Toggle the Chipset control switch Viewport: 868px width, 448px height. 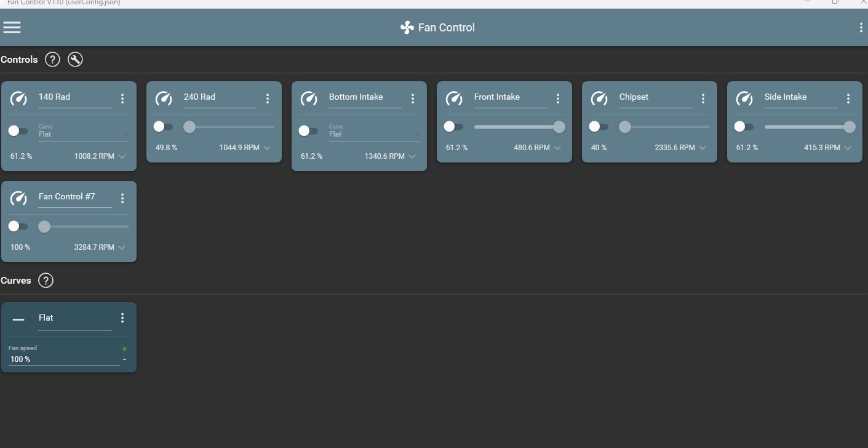pos(599,127)
